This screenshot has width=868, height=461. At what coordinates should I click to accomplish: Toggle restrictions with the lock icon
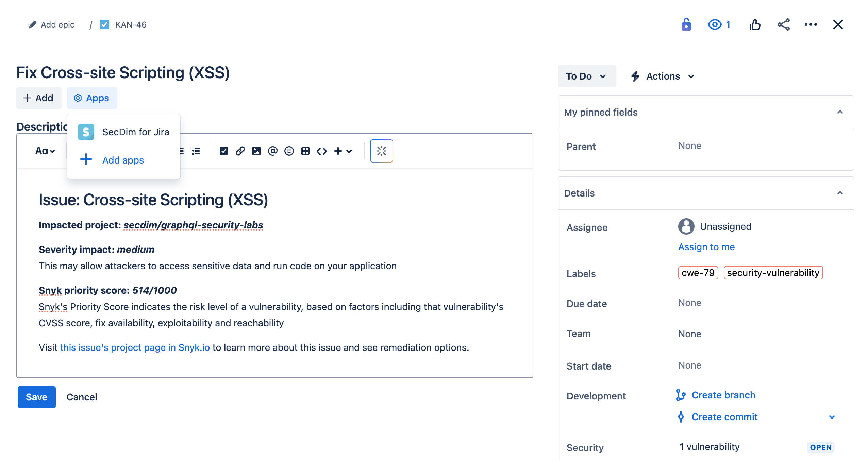pyautogui.click(x=686, y=24)
